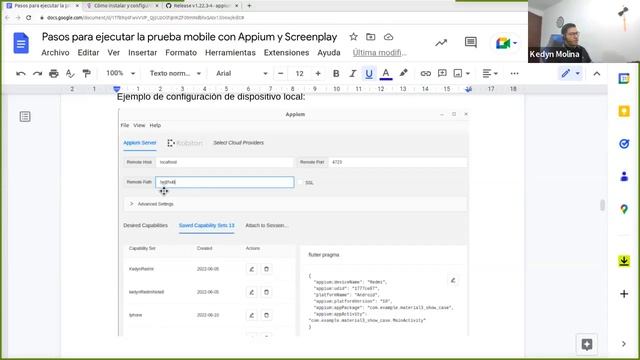640x360 pixels.
Task: Check the cloud save status icon
Action: tap(388, 37)
